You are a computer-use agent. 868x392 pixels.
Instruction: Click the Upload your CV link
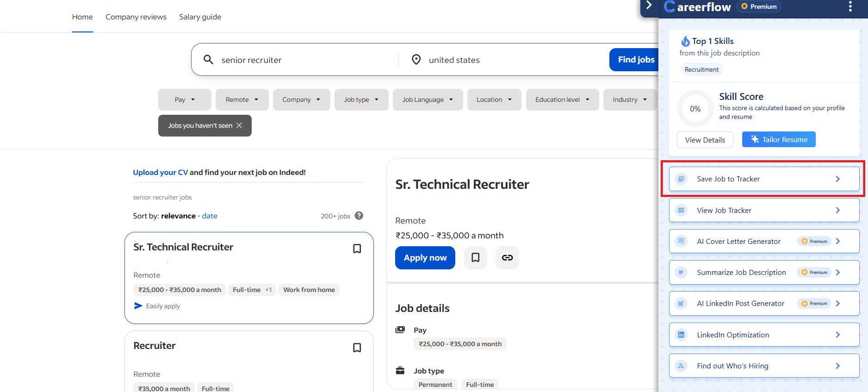click(161, 172)
